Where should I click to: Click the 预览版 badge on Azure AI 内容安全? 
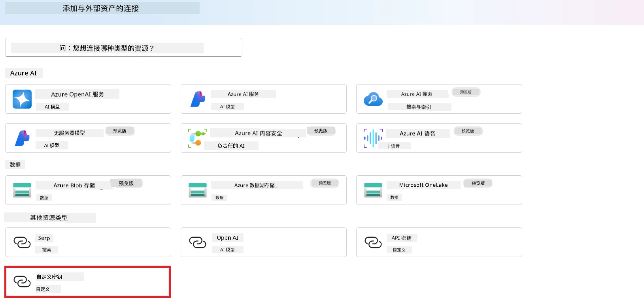[321, 131]
